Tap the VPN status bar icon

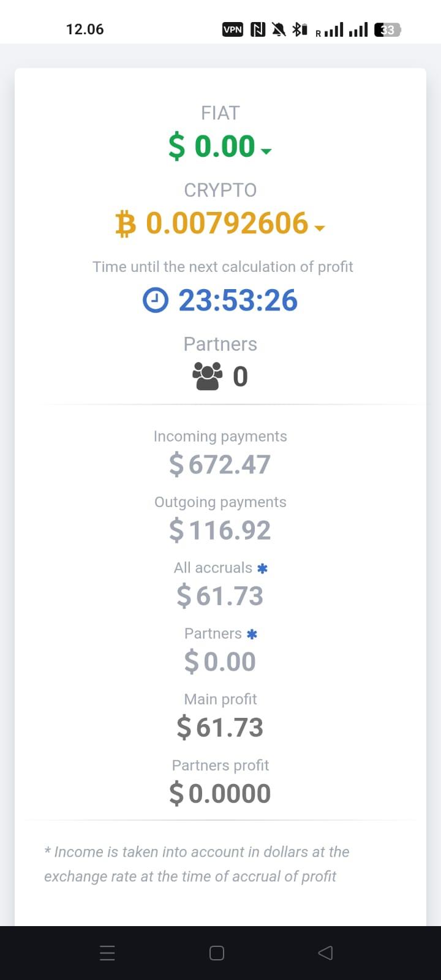(x=233, y=29)
